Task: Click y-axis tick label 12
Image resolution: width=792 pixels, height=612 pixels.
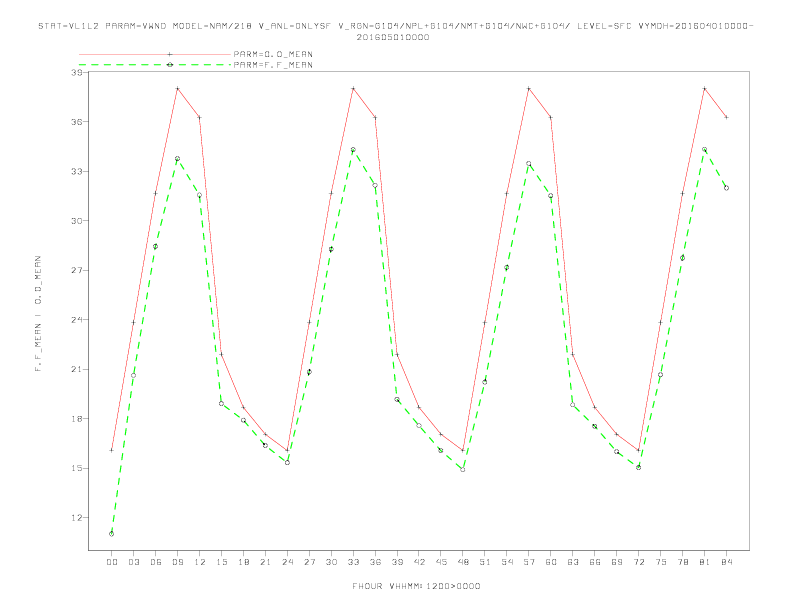Action: coord(77,518)
